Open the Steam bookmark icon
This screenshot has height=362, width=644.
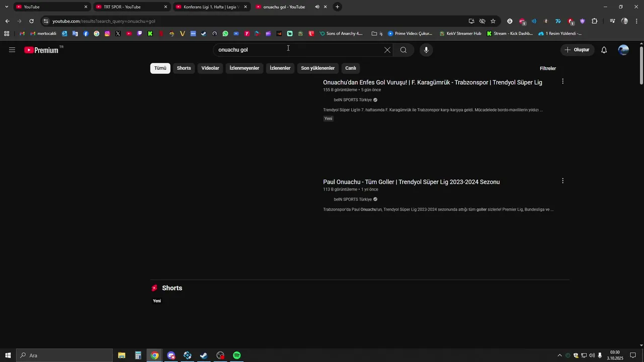tap(204, 34)
